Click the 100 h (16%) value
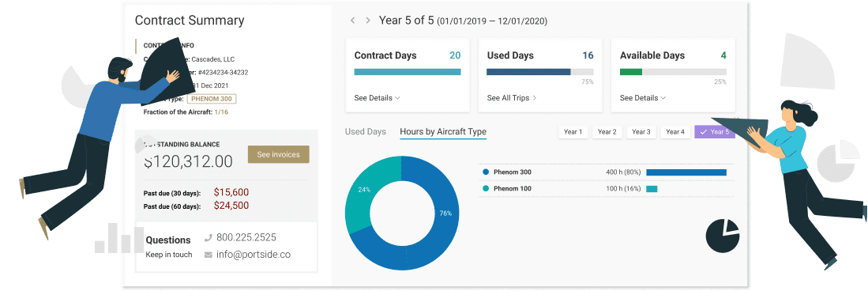This screenshot has height=291, width=868. 623,188
